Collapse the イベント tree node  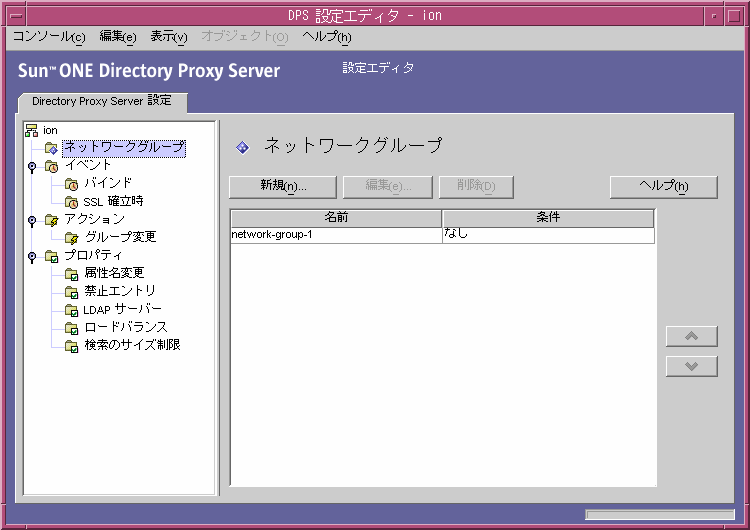32,166
